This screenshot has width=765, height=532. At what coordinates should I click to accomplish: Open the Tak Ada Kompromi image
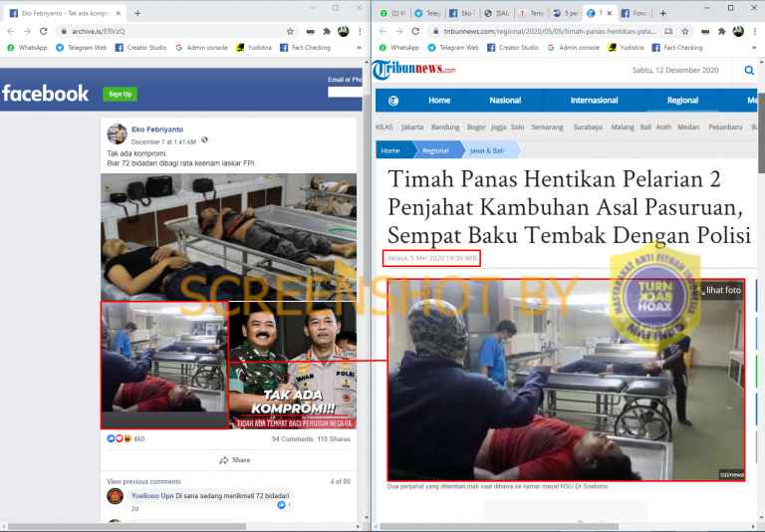(x=293, y=366)
